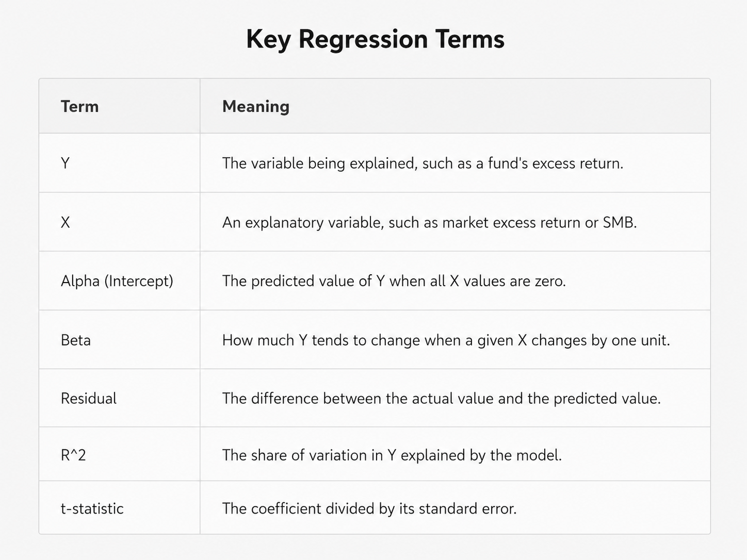Click the explanatory variable SMB definition
747x560 pixels.
tap(429, 223)
